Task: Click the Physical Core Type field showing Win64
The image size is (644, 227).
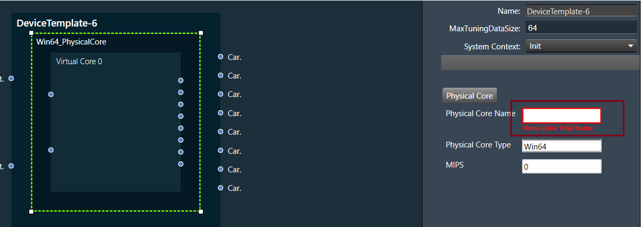Action: 562,146
